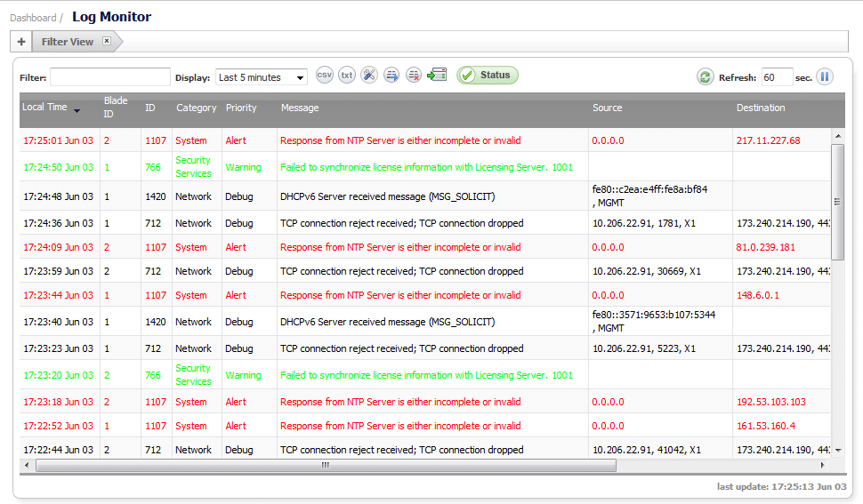Viewport: 863px width, 504px height.
Task: Click source fe80::c2ea:e4ff:fe8a:bf84 , MGMT
Action: [649, 196]
